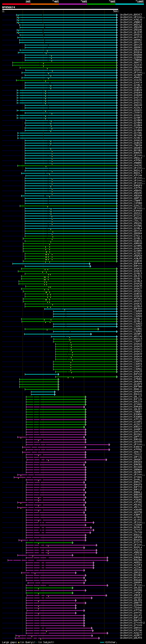Select hit label UniRef100_Q6AST1
The image size is (146, 644).
(x=131, y=63)
